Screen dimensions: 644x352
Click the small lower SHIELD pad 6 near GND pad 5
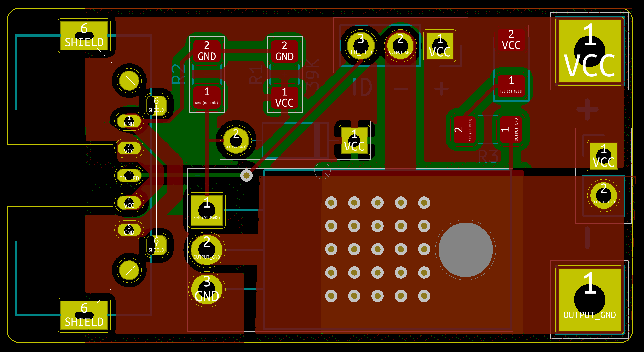point(156,245)
